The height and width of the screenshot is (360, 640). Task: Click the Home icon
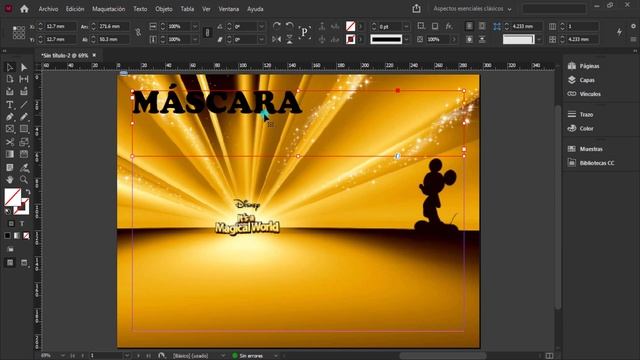pyautogui.click(x=24, y=9)
